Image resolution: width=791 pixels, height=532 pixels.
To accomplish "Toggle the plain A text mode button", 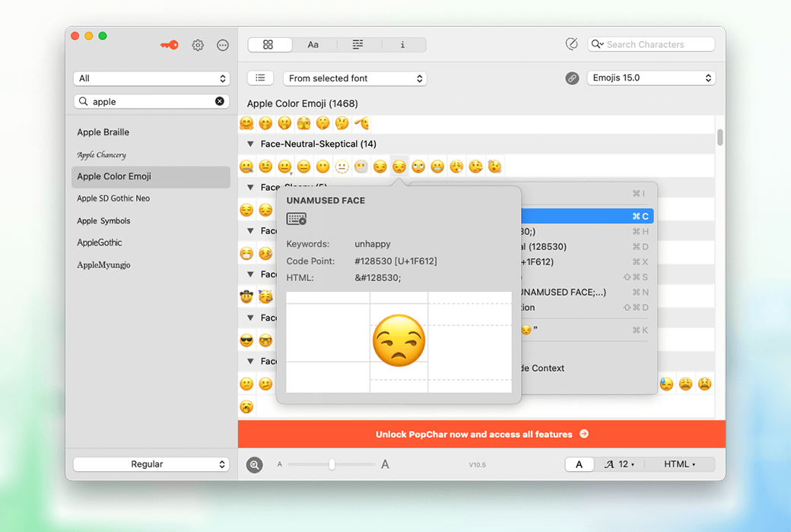I will [x=580, y=464].
